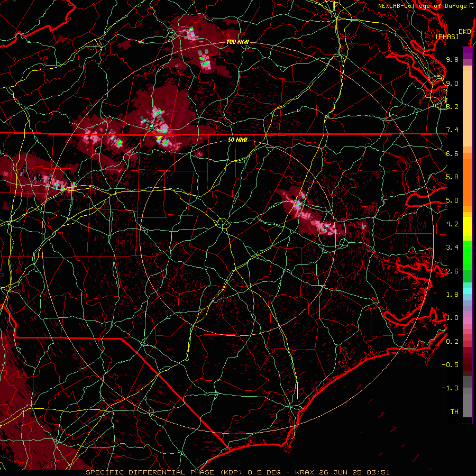Click the "4.2" legend value
The image size is (476, 476).
pyautogui.click(x=452, y=224)
